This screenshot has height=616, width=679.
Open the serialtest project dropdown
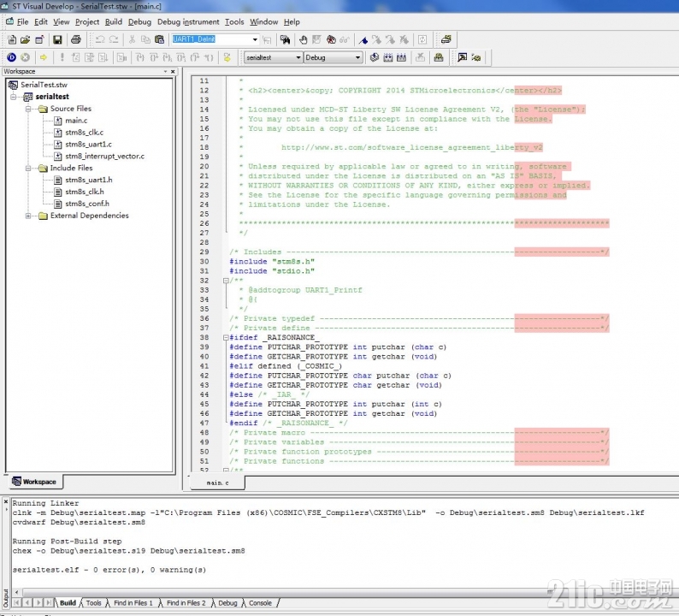pyautogui.click(x=298, y=57)
